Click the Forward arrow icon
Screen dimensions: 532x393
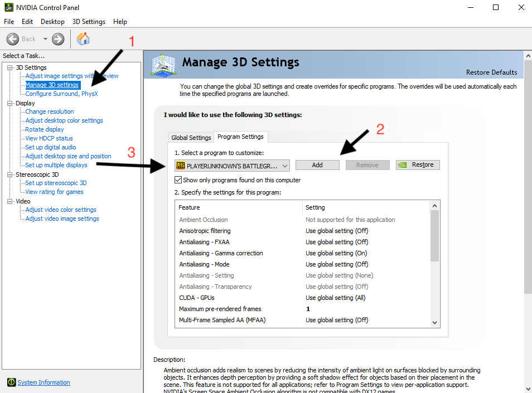(x=58, y=39)
